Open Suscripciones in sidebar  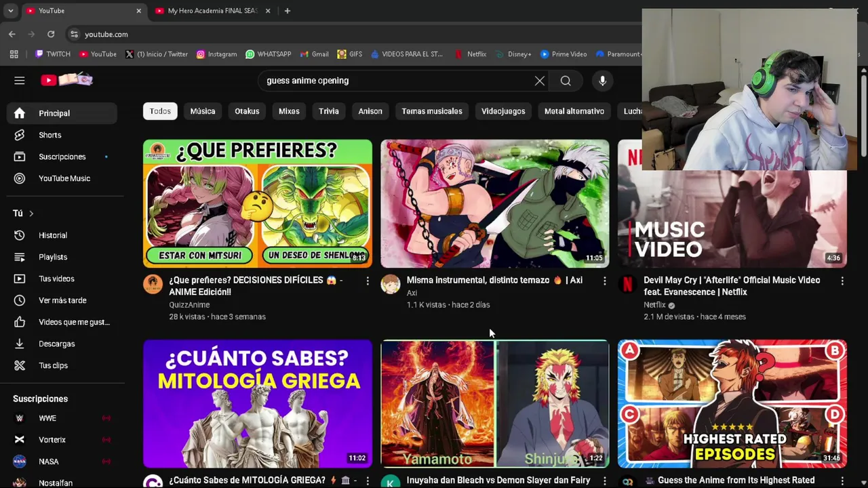(62, 157)
